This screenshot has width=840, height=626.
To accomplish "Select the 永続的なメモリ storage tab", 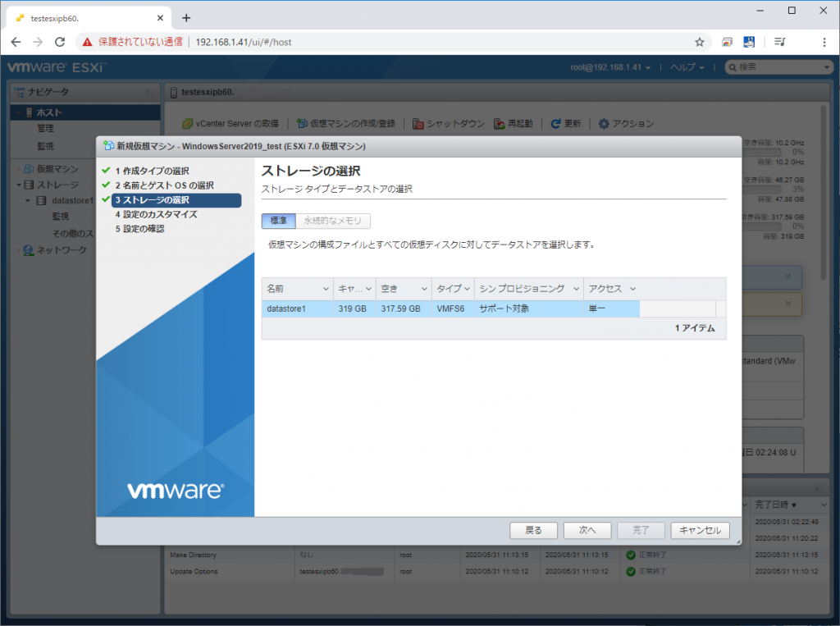I will (333, 220).
